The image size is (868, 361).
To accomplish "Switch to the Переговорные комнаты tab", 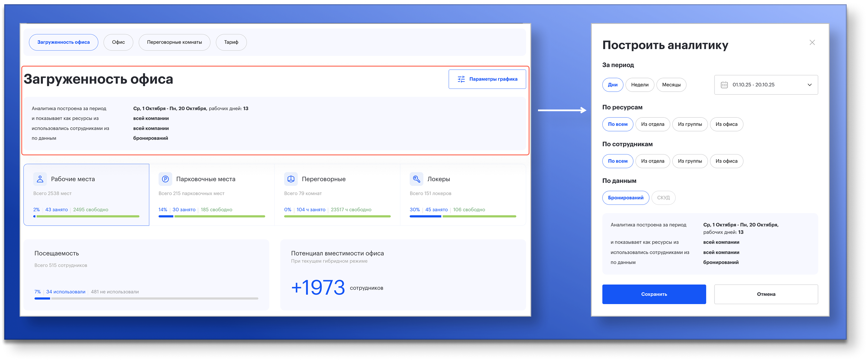I will pyautogui.click(x=174, y=42).
